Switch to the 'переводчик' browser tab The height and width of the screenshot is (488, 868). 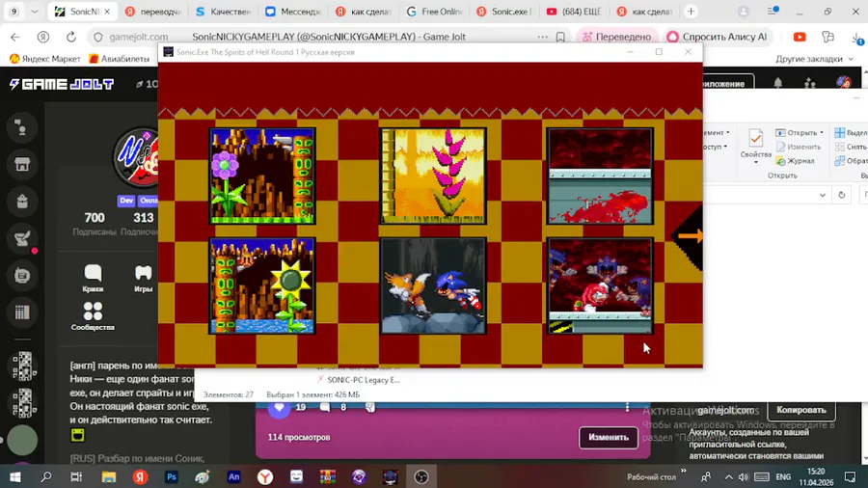click(153, 11)
